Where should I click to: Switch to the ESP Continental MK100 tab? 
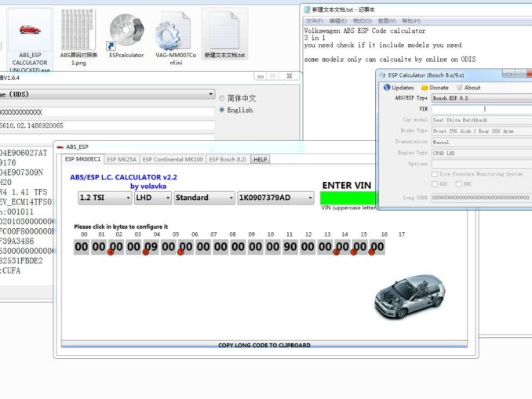tap(173, 159)
